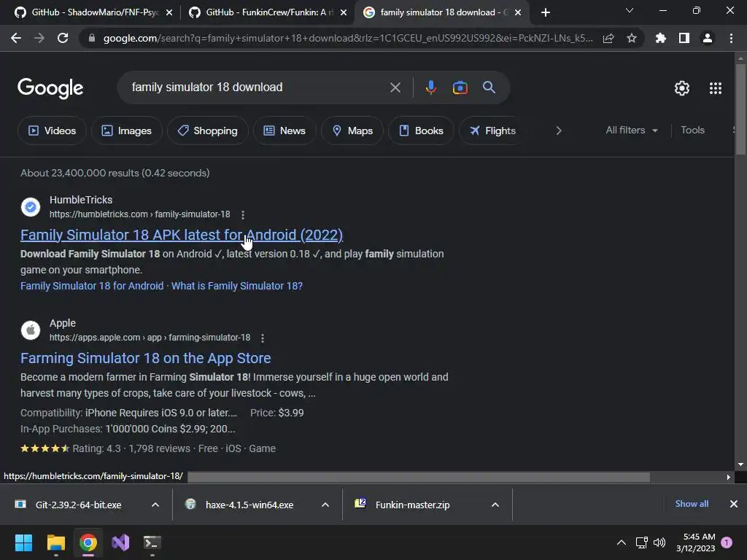
Task: Click the HumbleTricks site favicon
Action: 31,207
